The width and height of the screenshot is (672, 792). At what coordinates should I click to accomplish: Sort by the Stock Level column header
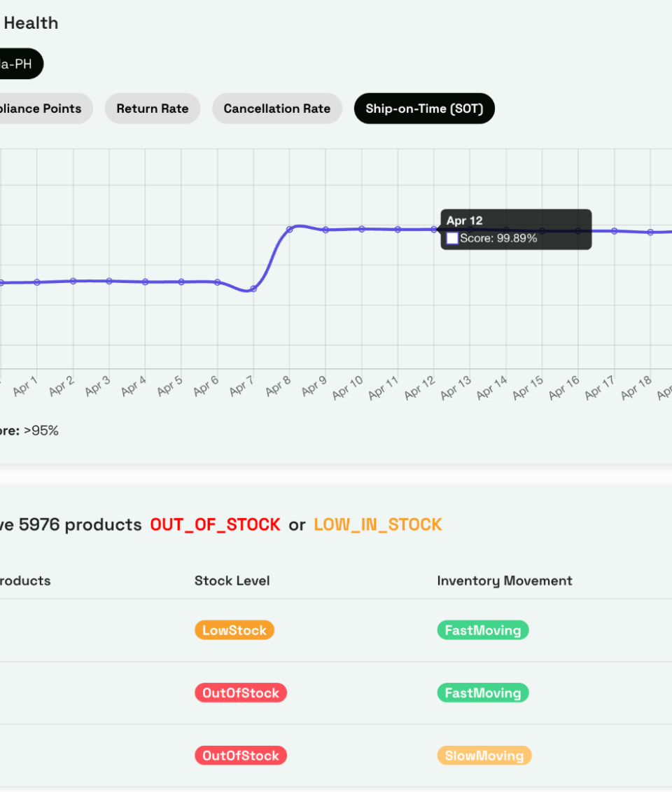click(x=232, y=581)
